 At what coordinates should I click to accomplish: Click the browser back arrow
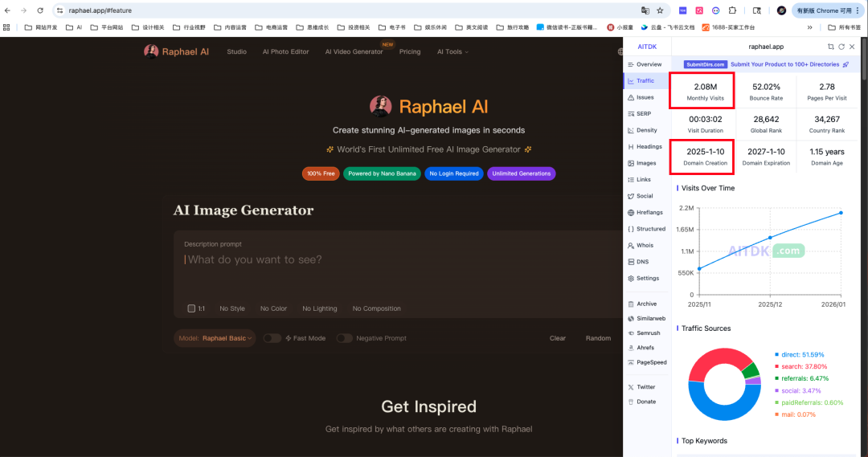[8, 10]
